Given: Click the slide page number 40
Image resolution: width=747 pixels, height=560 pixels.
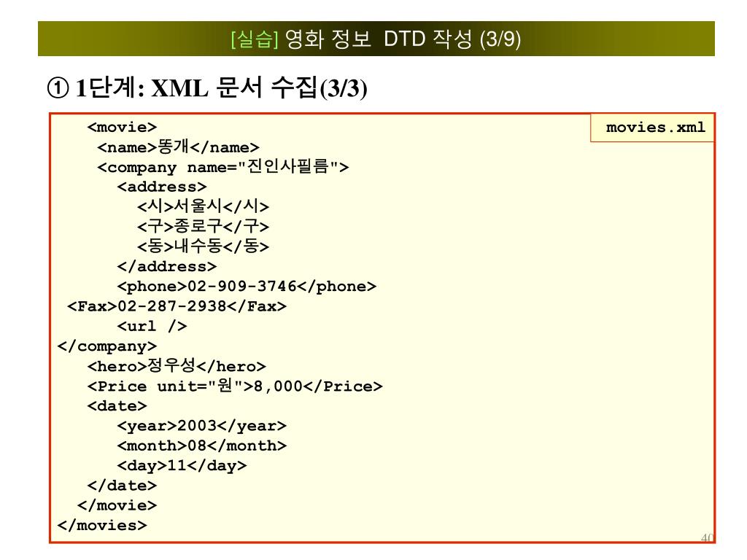Looking at the screenshot, I should tap(708, 537).
